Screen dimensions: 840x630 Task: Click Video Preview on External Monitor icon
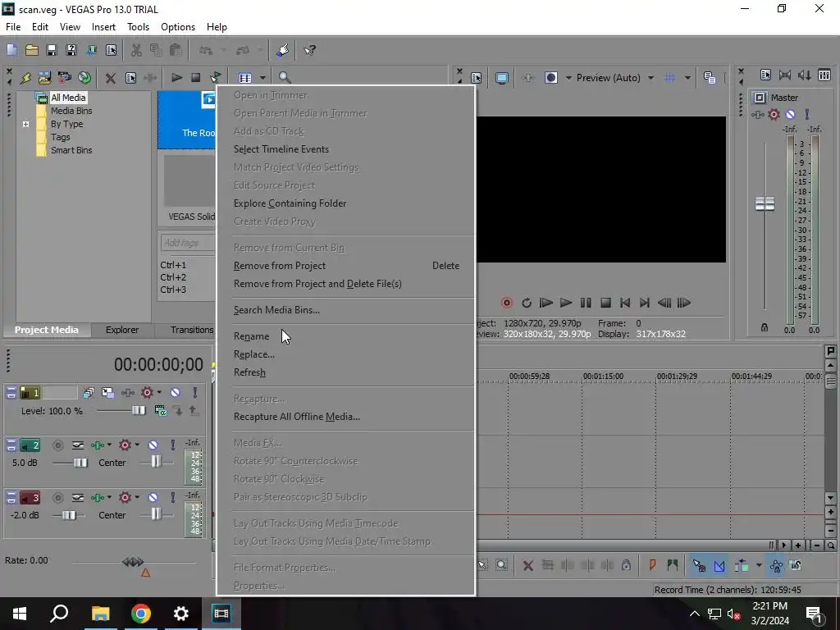click(501, 78)
